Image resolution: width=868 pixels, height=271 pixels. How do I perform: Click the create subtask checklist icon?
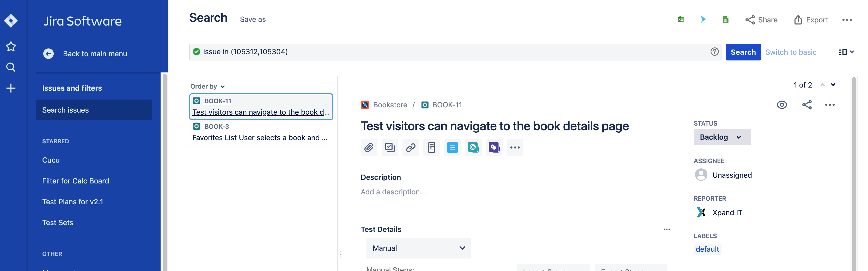389,147
